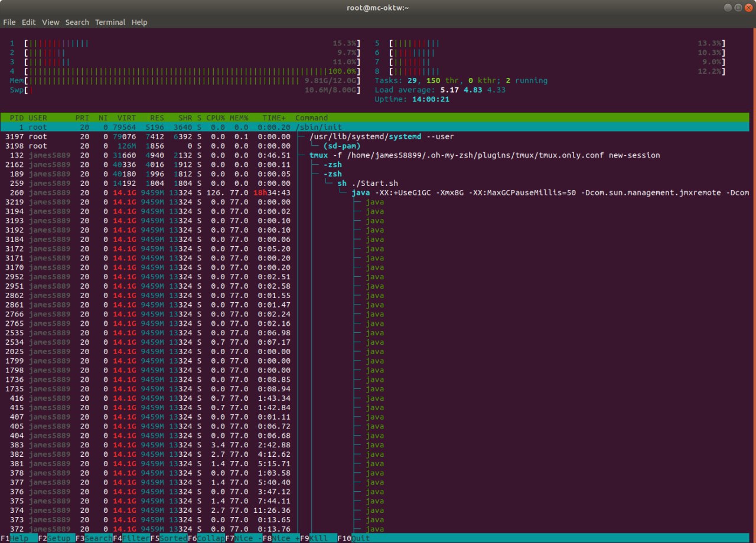Image resolution: width=756 pixels, height=543 pixels.
Task: Click the Swp usage meter bar
Action: [185, 90]
